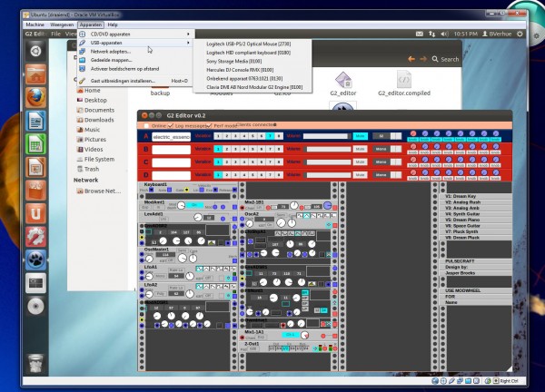Click the mail envelope indicator in top panel

click(420, 34)
